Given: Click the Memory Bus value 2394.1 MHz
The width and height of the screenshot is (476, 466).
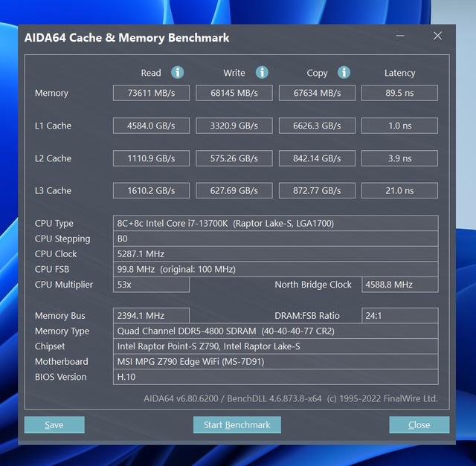Looking at the screenshot, I should [151, 316].
